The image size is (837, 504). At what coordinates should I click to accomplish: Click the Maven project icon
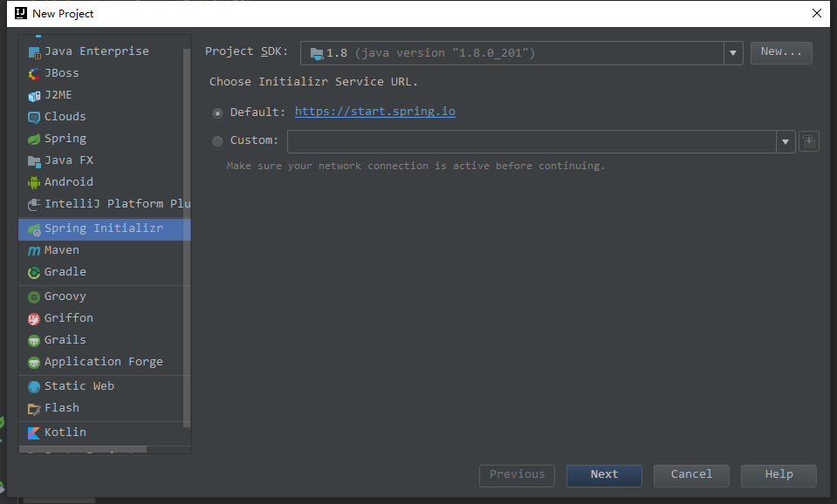(x=34, y=250)
